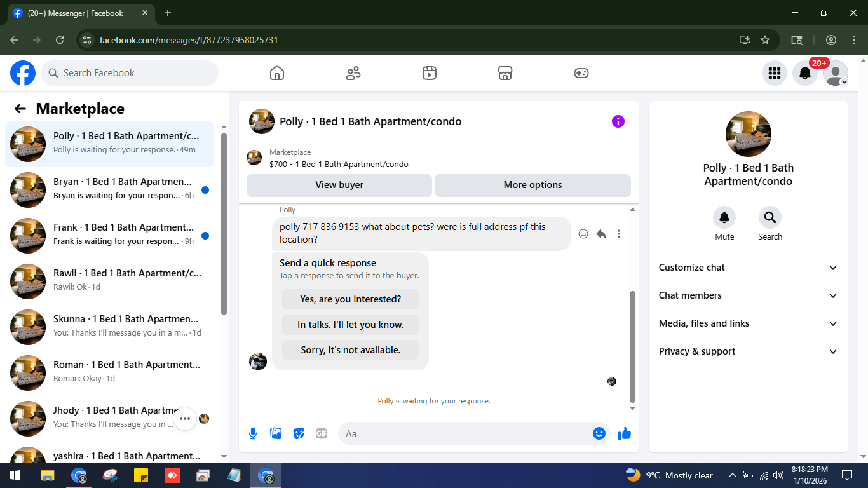The image size is (868, 488).
Task: Open the account profile avatar menu
Action: (835, 73)
